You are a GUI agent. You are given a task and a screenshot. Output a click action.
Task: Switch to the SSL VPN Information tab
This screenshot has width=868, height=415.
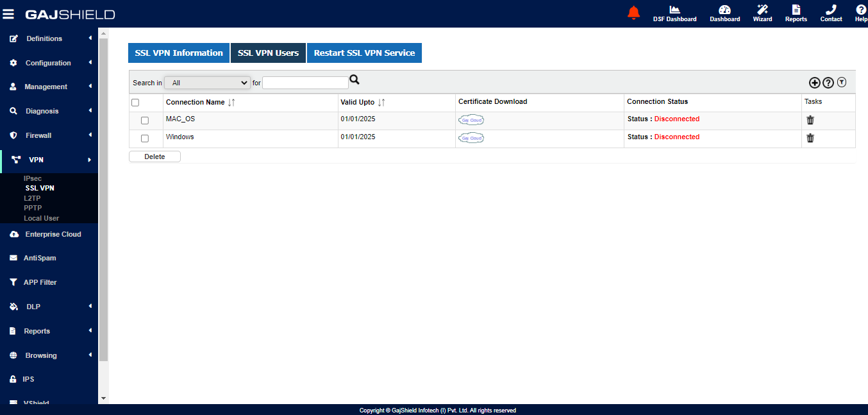click(x=179, y=53)
